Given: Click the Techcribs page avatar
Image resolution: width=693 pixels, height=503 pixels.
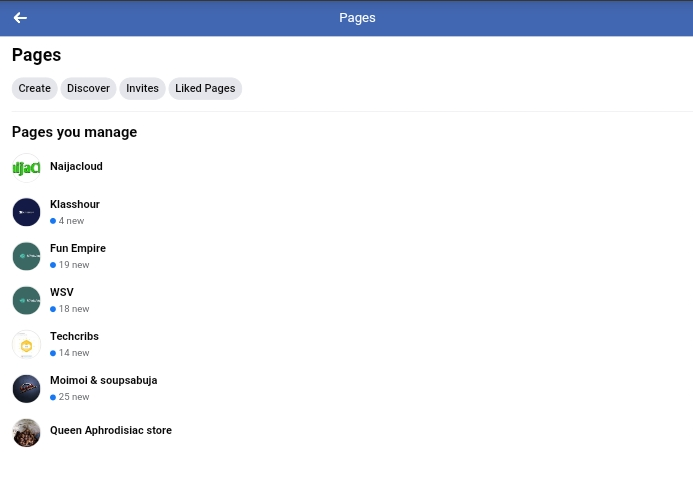Looking at the screenshot, I should (27, 345).
